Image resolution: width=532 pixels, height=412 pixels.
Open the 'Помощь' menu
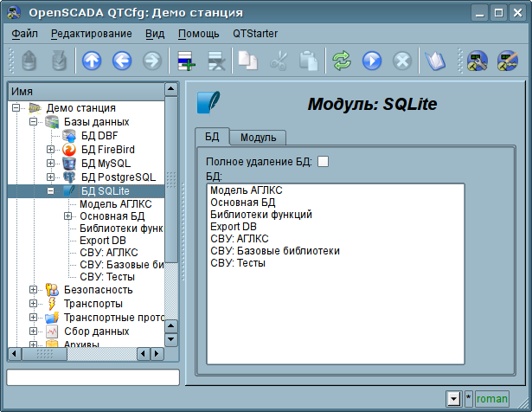click(198, 34)
